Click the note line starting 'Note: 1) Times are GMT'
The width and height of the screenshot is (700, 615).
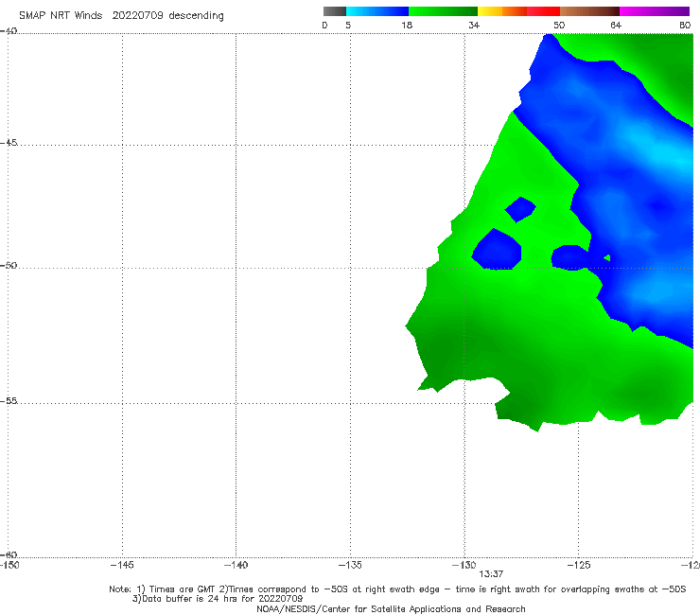[x=397, y=589]
